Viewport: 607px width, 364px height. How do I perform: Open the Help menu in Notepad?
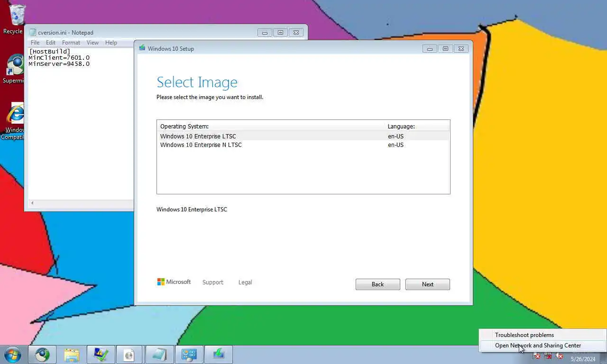coord(111,43)
